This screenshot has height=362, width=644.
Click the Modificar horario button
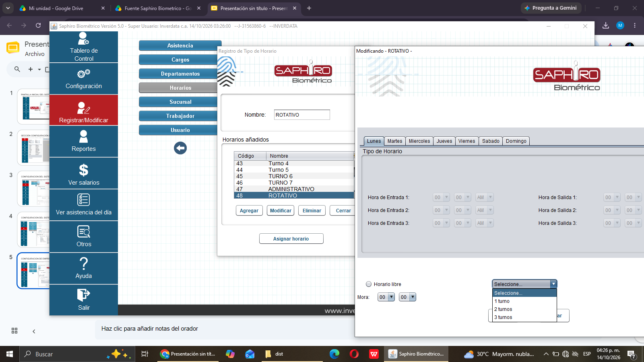(x=281, y=210)
